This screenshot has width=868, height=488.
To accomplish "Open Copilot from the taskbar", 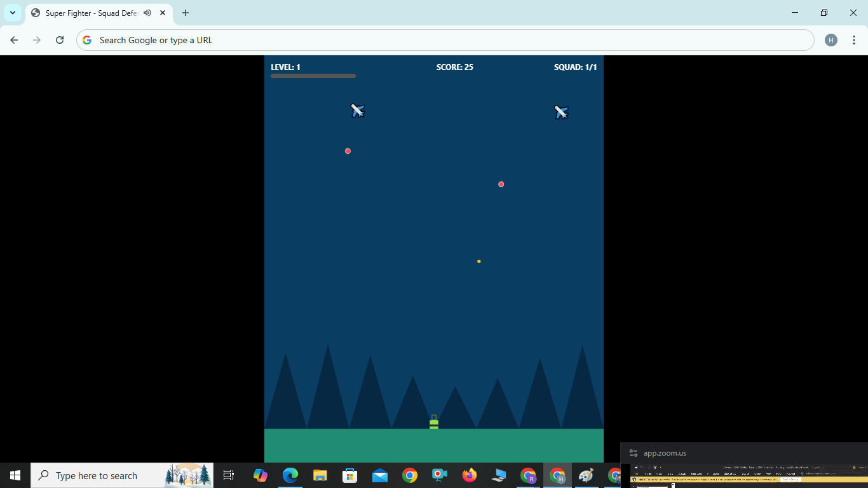I will point(261,475).
